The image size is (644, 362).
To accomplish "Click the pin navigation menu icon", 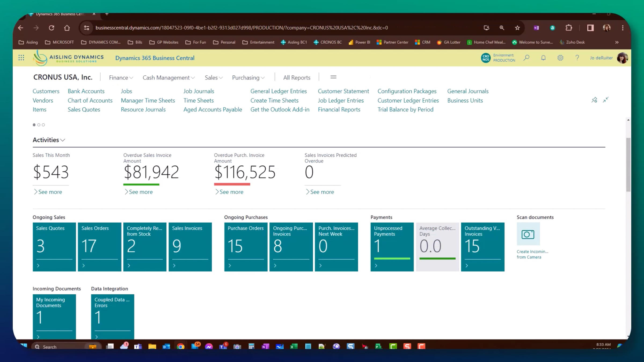I will point(594,100).
